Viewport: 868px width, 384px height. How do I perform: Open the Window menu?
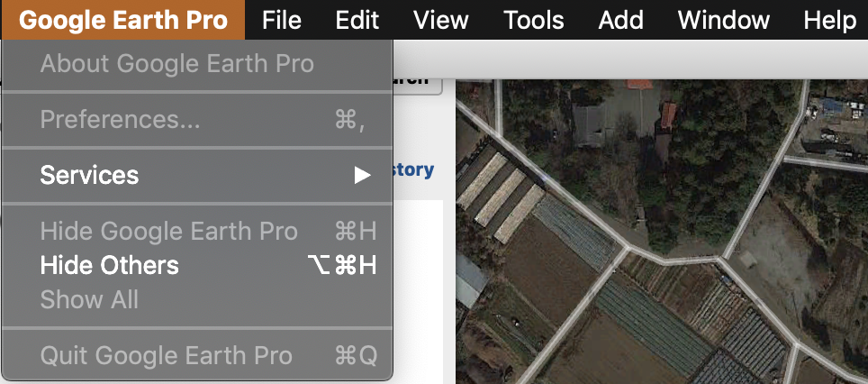click(724, 21)
